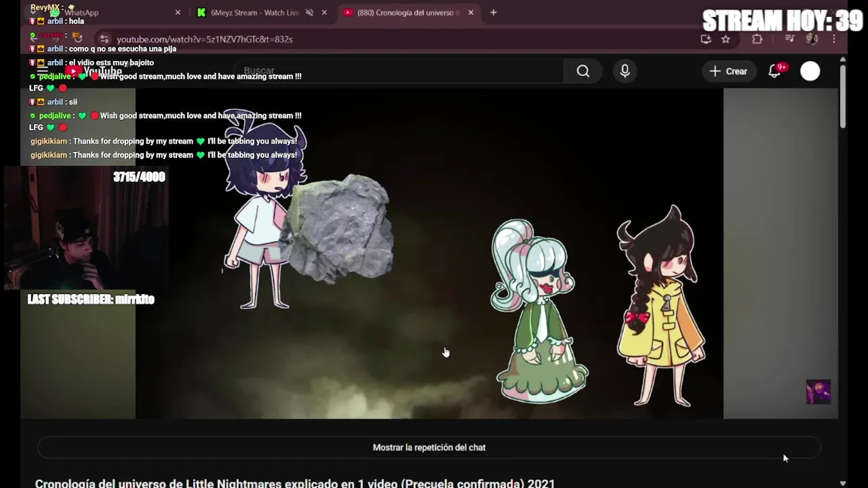Bookmark this page with star icon
The width and height of the screenshot is (868, 488).
pos(726,39)
